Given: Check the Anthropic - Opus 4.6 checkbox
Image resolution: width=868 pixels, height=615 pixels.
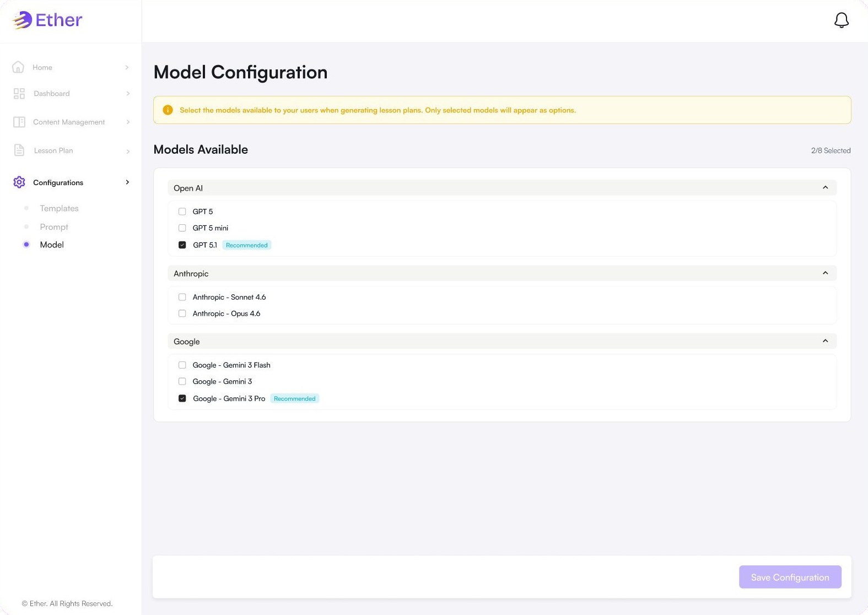Looking at the screenshot, I should pyautogui.click(x=182, y=314).
